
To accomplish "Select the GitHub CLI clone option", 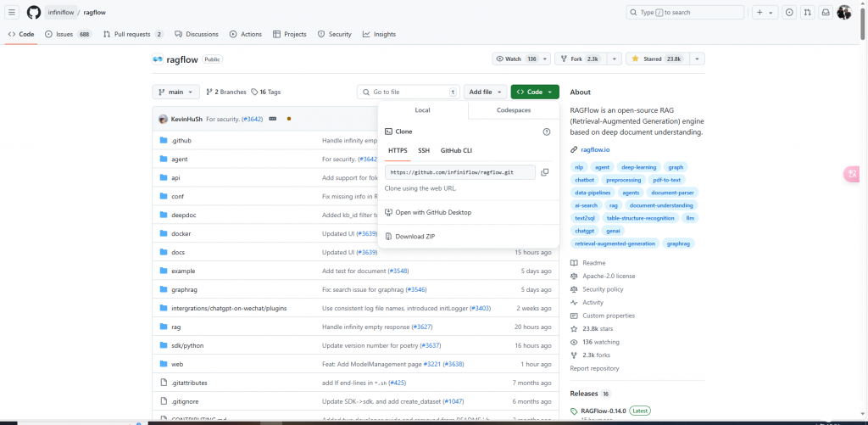I will pos(456,151).
